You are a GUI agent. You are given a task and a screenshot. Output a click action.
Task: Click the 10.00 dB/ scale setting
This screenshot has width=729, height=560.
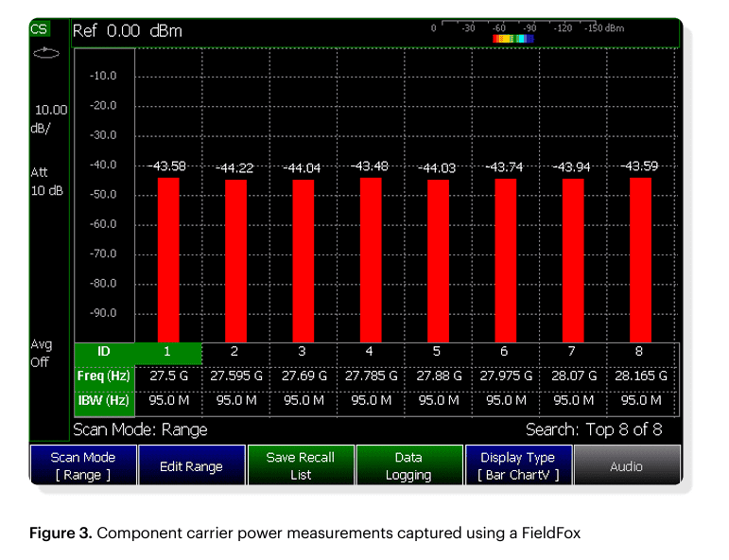[x=49, y=119]
